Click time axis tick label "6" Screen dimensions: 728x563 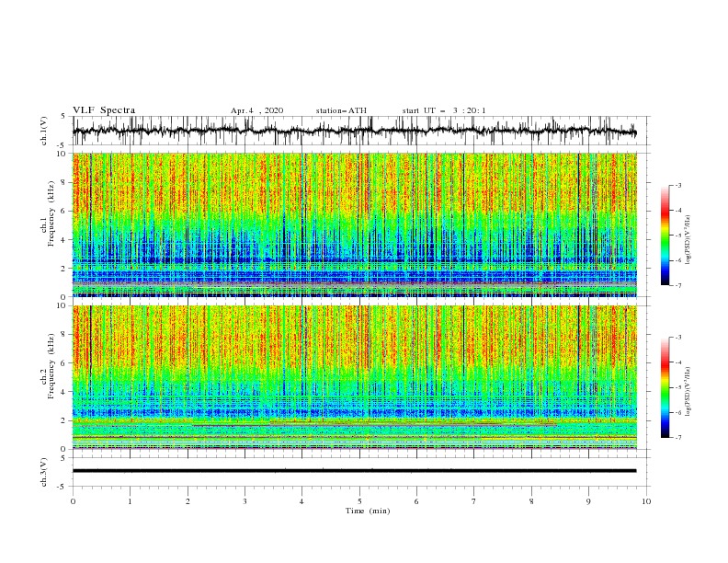(x=416, y=501)
